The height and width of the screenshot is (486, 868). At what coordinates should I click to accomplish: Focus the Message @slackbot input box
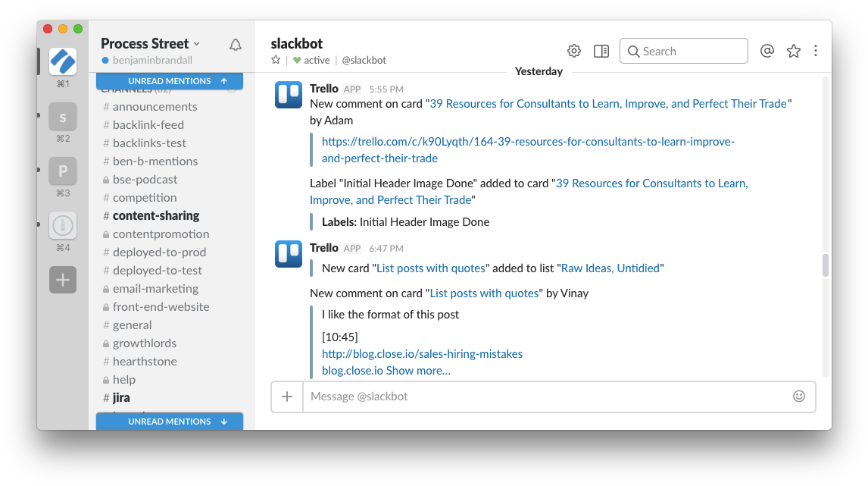pos(548,397)
